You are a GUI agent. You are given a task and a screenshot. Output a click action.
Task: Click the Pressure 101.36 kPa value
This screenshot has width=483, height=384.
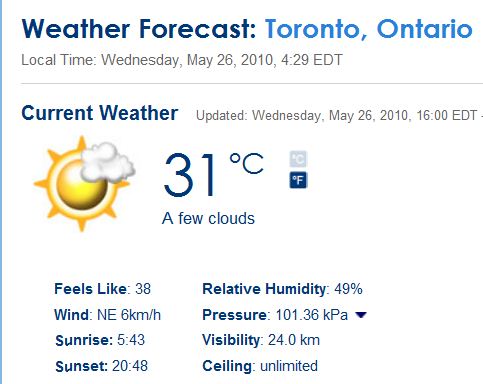click(275, 315)
